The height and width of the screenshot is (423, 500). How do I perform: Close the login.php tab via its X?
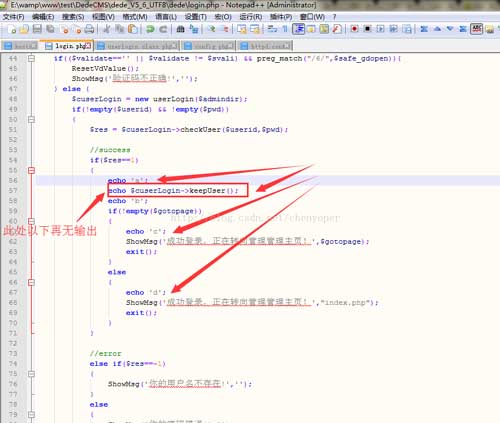pyautogui.click(x=88, y=45)
